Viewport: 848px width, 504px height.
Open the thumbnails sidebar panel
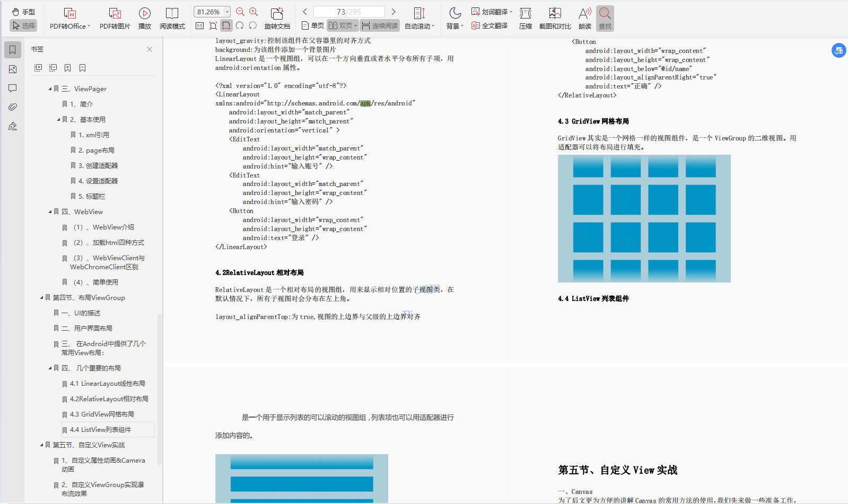click(x=13, y=69)
